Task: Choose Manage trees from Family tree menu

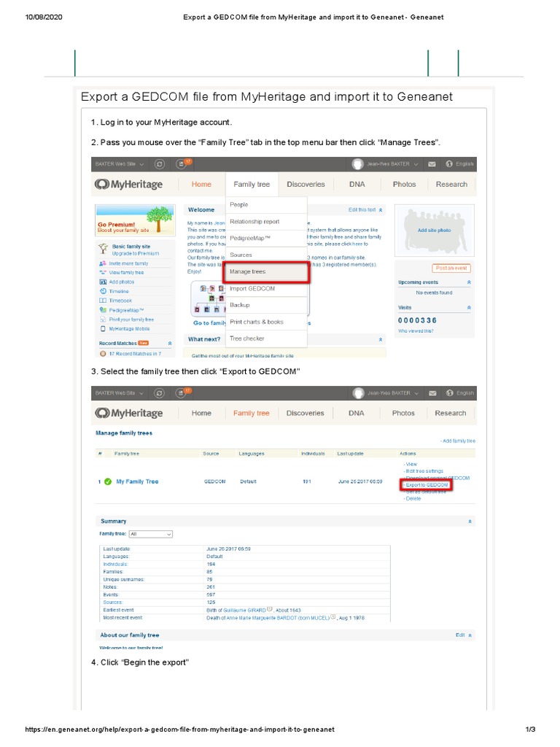Action: 267,271
